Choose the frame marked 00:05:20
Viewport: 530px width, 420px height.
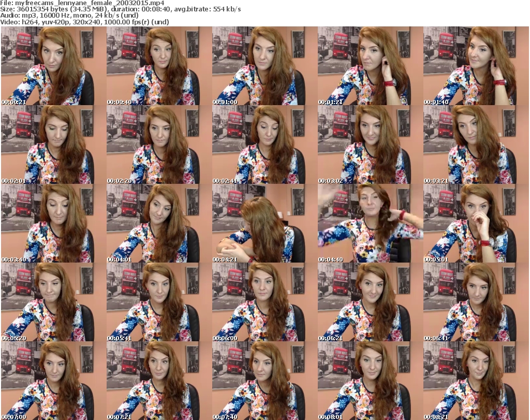pos(54,302)
